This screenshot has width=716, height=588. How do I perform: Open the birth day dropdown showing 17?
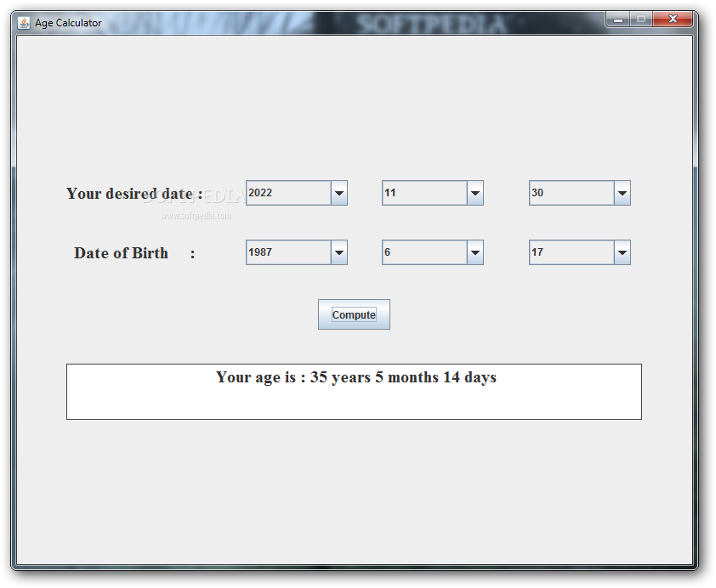[579, 252]
